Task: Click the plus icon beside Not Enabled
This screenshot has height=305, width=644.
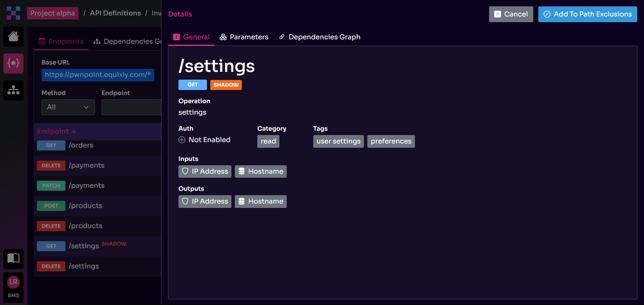Action: [x=182, y=140]
